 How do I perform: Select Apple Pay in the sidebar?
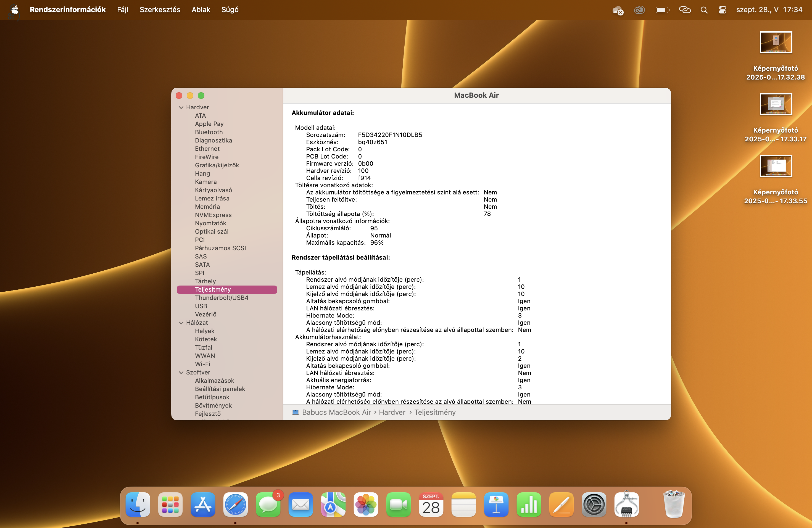tap(209, 124)
